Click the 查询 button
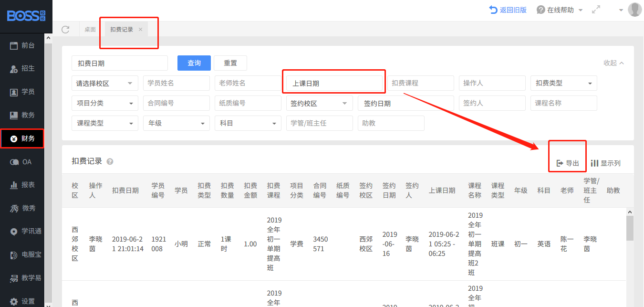Image resolution: width=644 pixels, height=307 pixels. [x=194, y=63]
